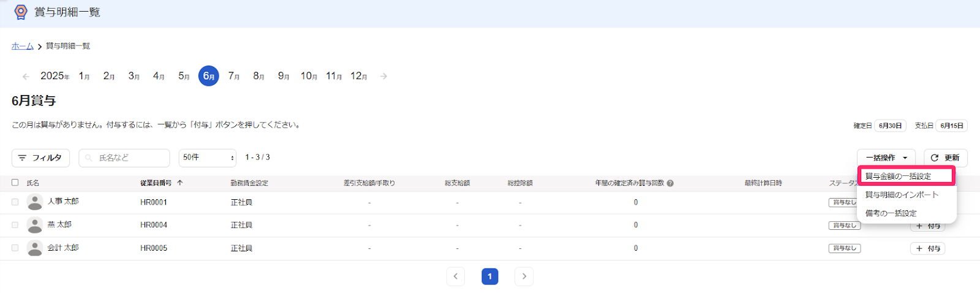Click avatar of 燕 太郎

tap(35, 225)
